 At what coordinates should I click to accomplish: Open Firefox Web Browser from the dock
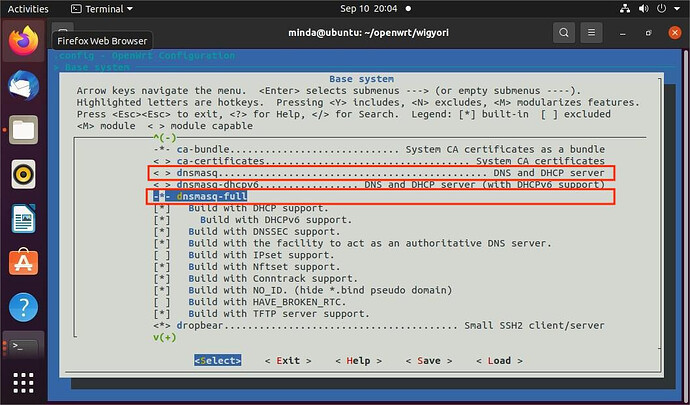pyautogui.click(x=23, y=40)
